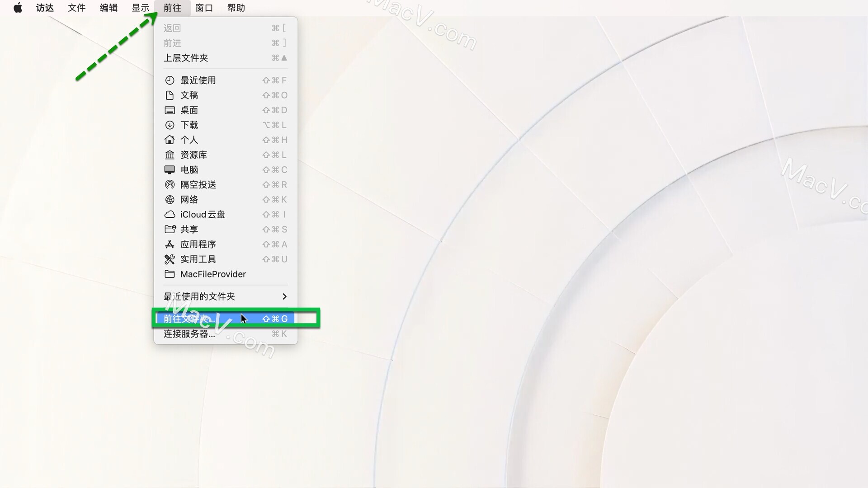
Task: Open the 访达 menu
Action: pyautogui.click(x=45, y=8)
